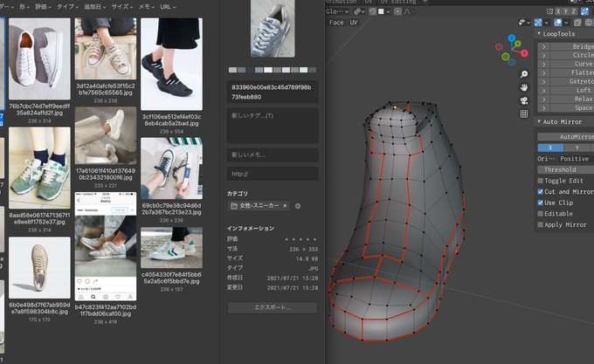The width and height of the screenshot is (594, 364).
Task: Toggle the viewport gizmos icon
Action: click(538, 23)
